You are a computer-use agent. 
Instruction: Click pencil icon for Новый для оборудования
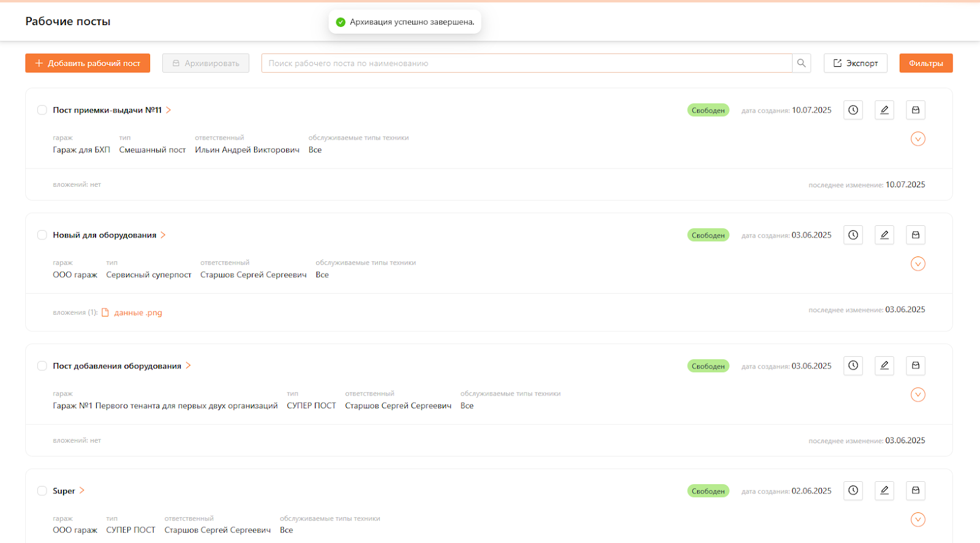pyautogui.click(x=884, y=235)
